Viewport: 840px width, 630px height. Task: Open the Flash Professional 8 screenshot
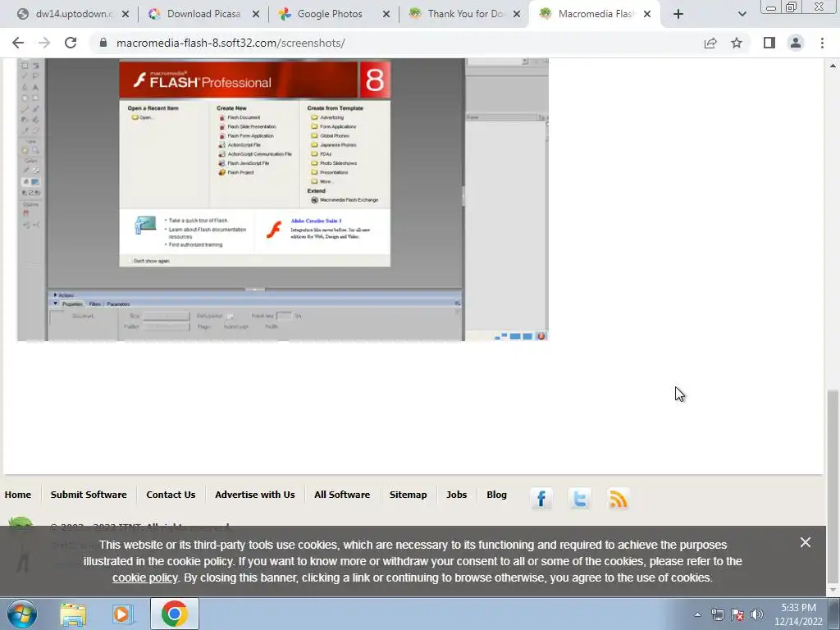(283, 199)
